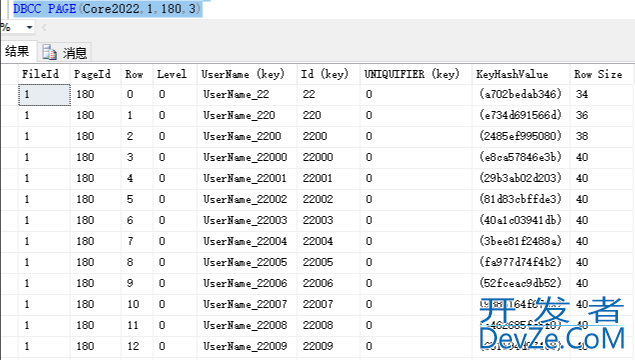Image resolution: width=635 pixels, height=360 pixels.
Task: Select Id cell with value 220
Action: click(x=328, y=116)
